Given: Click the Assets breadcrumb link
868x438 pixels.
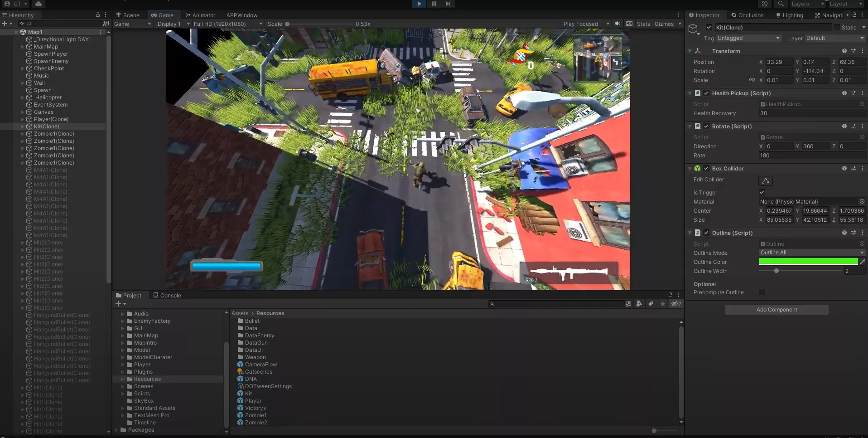Looking at the screenshot, I should tap(240, 313).
